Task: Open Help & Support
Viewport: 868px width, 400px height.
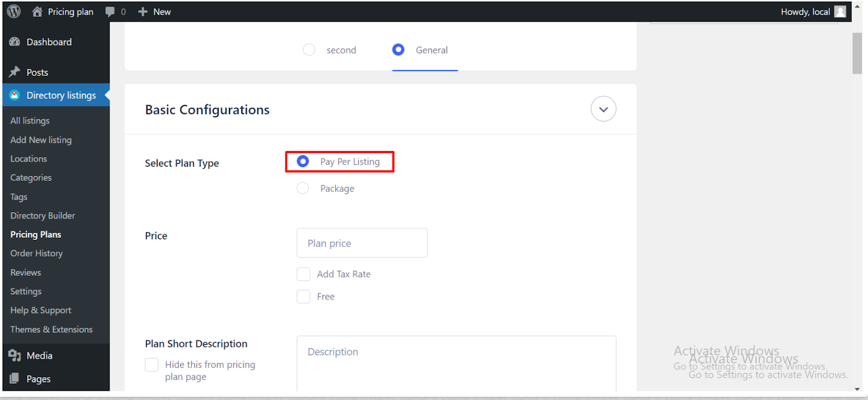Action: click(41, 310)
